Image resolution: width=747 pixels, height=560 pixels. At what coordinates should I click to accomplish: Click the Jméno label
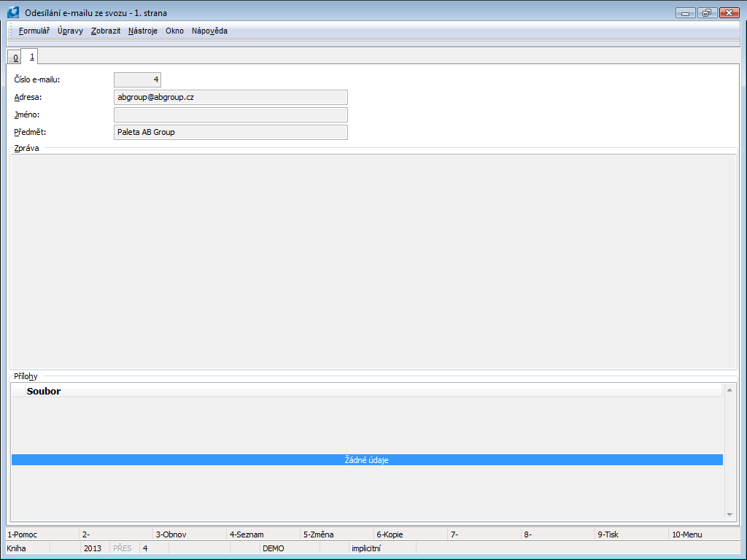(27, 114)
